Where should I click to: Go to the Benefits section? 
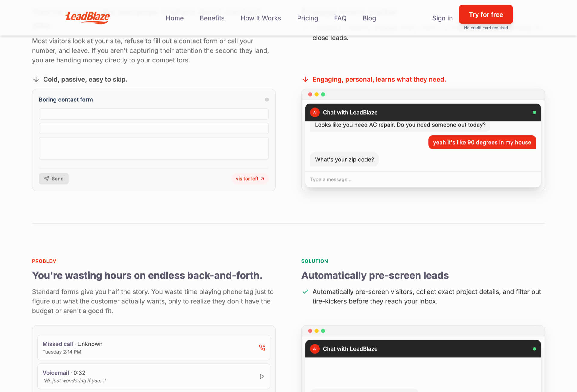(x=212, y=18)
